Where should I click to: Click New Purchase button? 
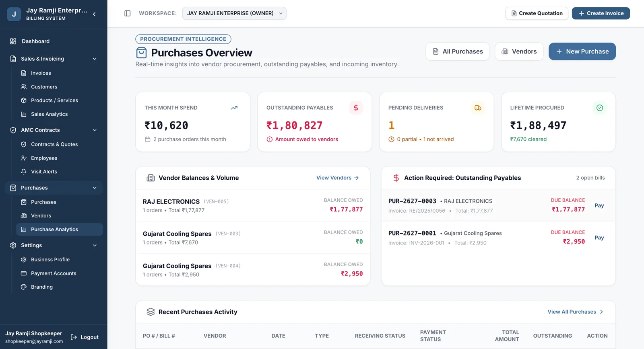582,51
